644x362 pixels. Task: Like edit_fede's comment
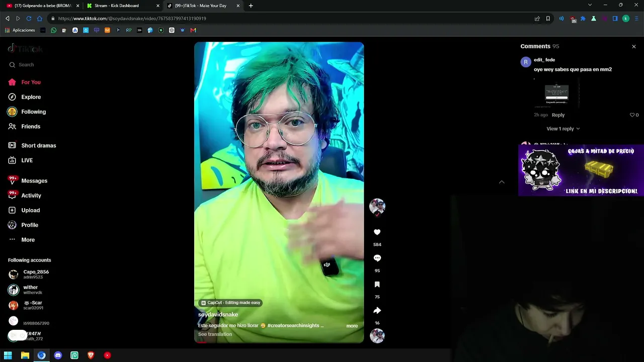[x=632, y=115]
